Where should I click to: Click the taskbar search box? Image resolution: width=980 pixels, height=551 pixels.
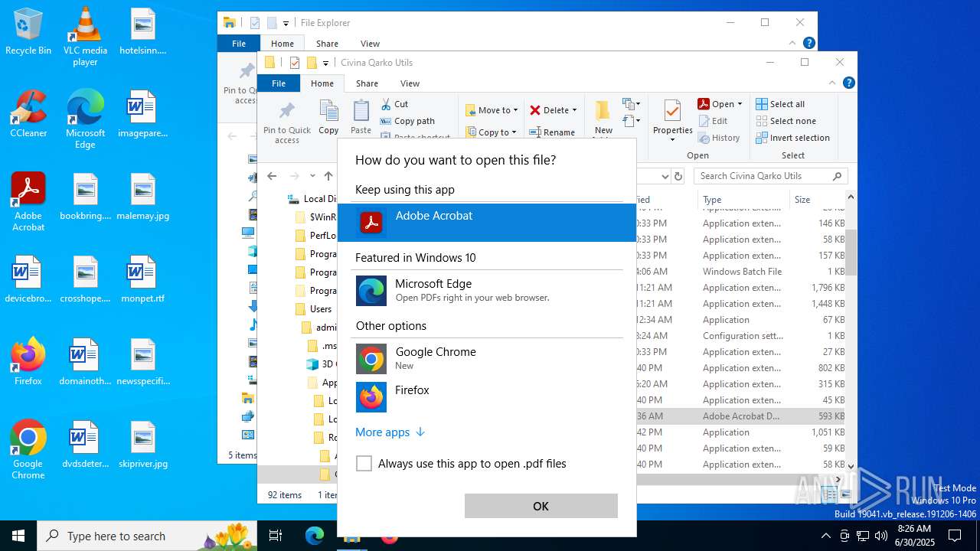[x=149, y=536]
